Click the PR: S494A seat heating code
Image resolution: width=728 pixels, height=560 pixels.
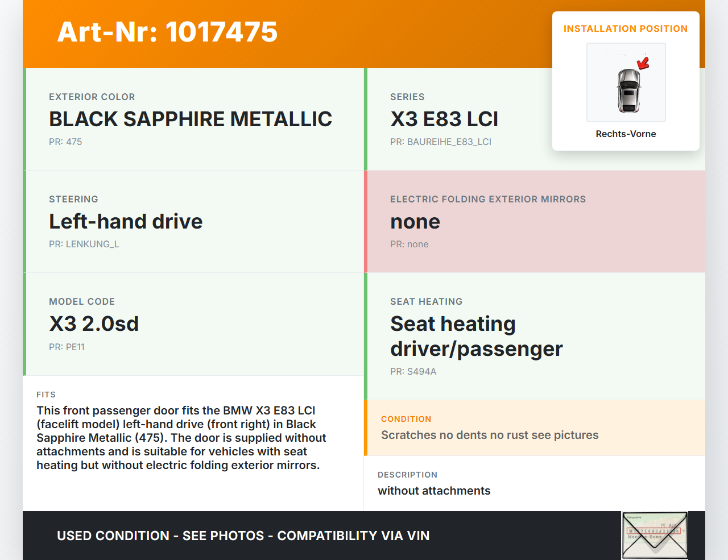pyautogui.click(x=413, y=371)
